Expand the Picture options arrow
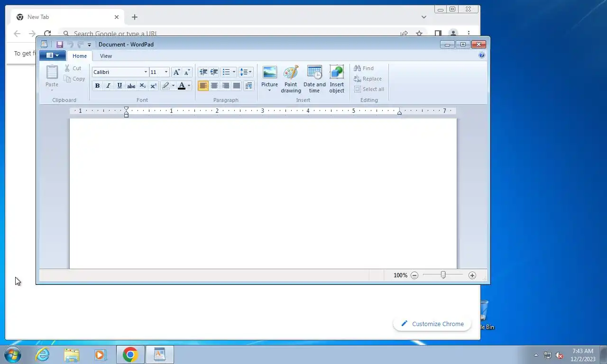 [x=269, y=91]
